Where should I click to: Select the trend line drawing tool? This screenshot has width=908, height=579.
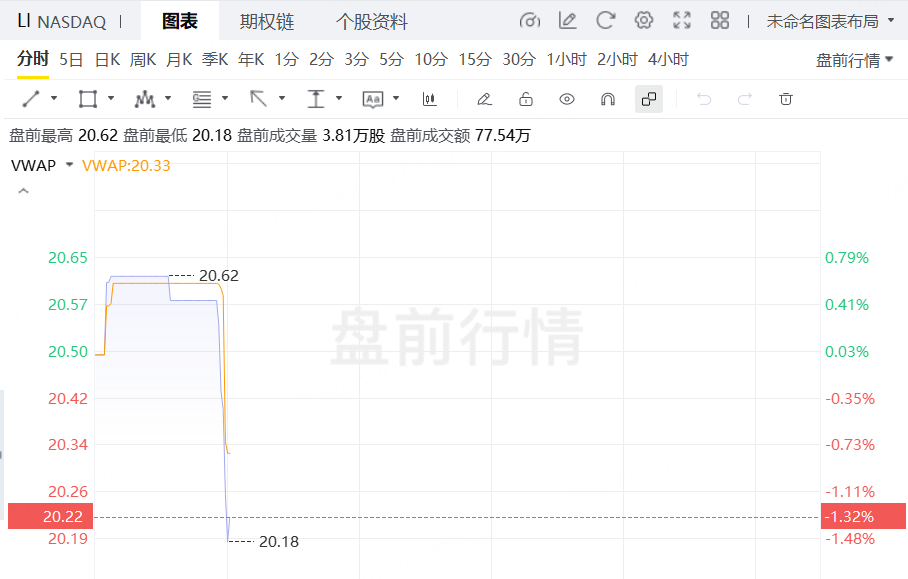31,98
